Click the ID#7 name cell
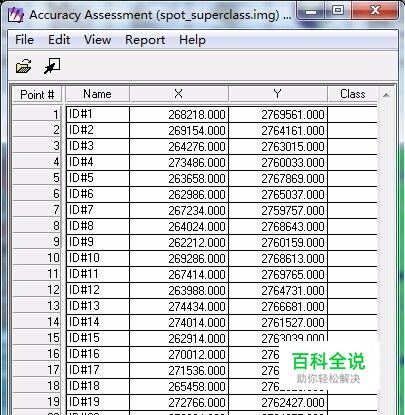The width and height of the screenshot is (405, 415). pyautogui.click(x=98, y=210)
